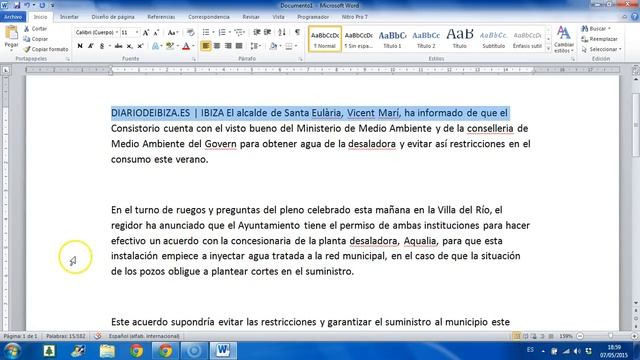Pick text highlight color button
640x360 pixels.
click(170, 46)
